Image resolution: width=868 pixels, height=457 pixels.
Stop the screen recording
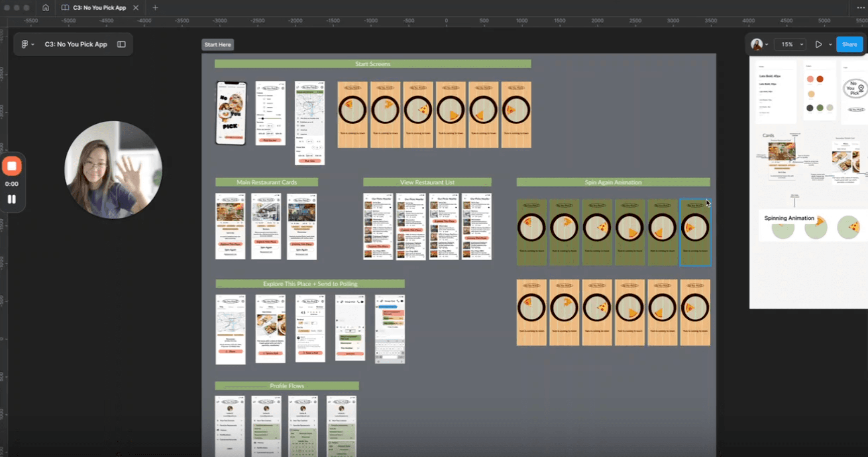pyautogui.click(x=12, y=166)
